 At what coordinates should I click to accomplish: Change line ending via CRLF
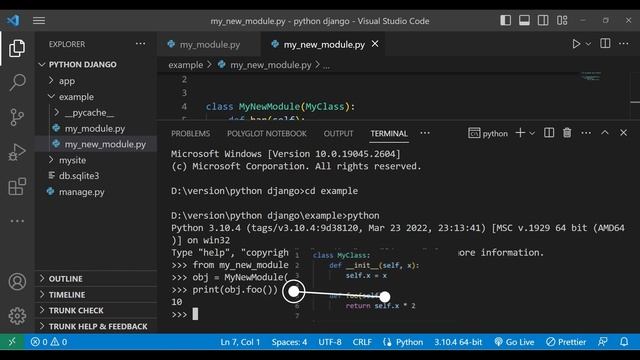coord(362,342)
